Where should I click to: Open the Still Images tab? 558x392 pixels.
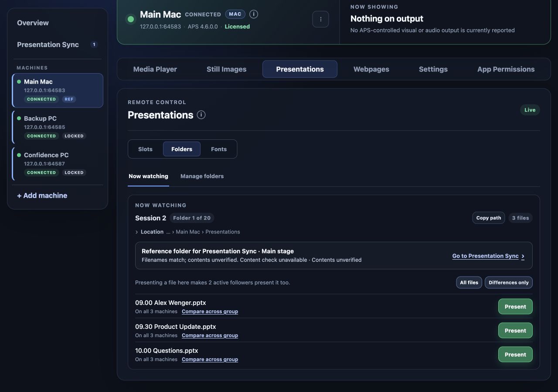(226, 69)
